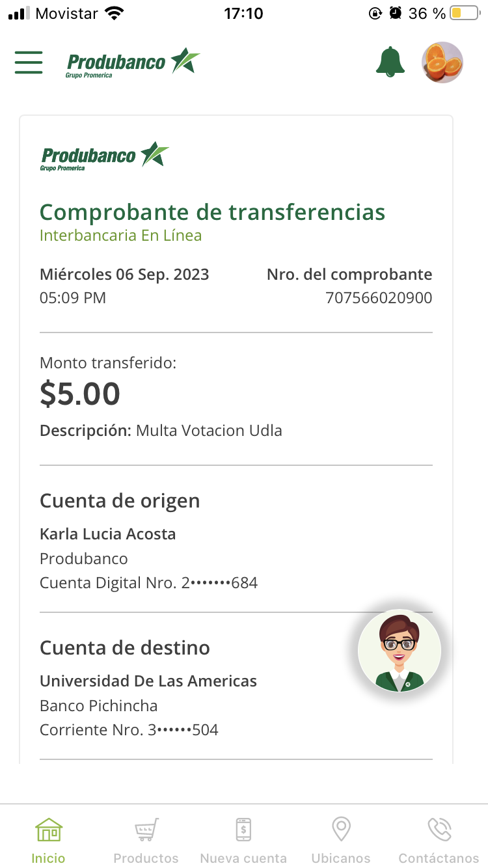The height and width of the screenshot is (868, 488).
Task: Open the profile avatar picture
Action: pos(442,62)
